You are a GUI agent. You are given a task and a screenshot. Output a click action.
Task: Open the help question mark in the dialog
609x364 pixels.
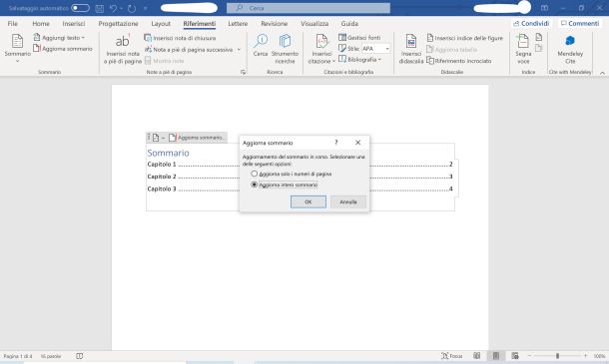(336, 143)
